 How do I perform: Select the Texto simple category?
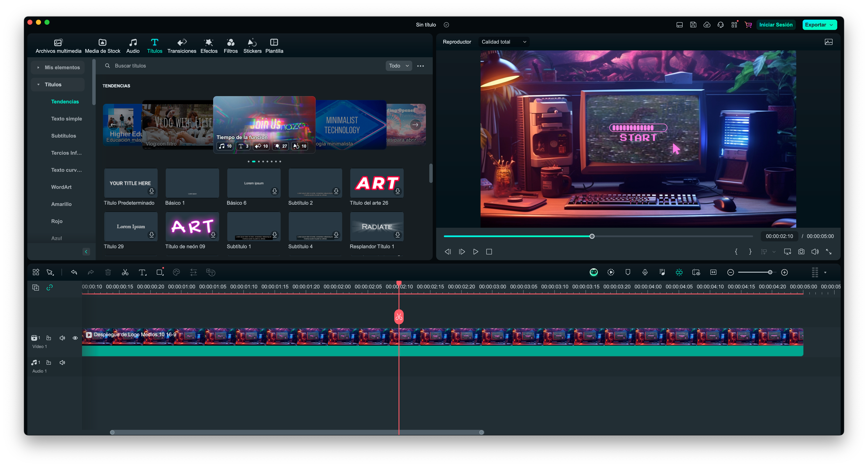tap(66, 119)
